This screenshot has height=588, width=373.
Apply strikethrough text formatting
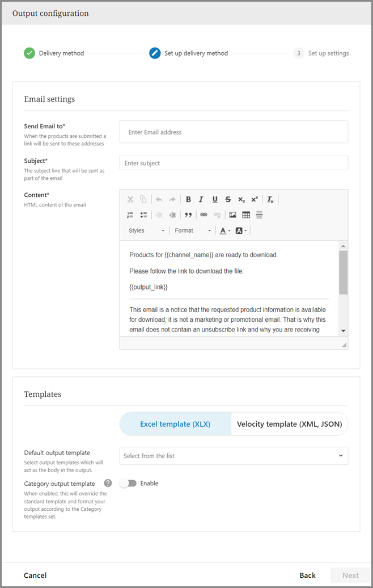[228, 199]
